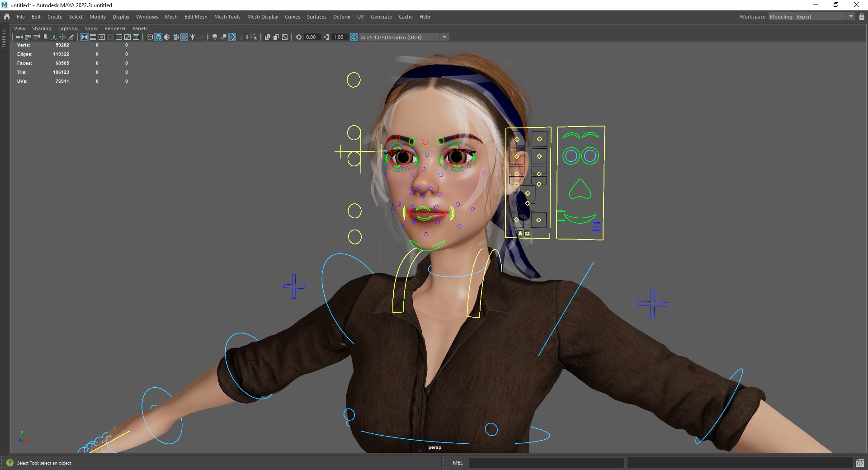Open the ACES 1.0 SDR-video dropdown arrow
This screenshot has width=868, height=470.
pos(444,37)
